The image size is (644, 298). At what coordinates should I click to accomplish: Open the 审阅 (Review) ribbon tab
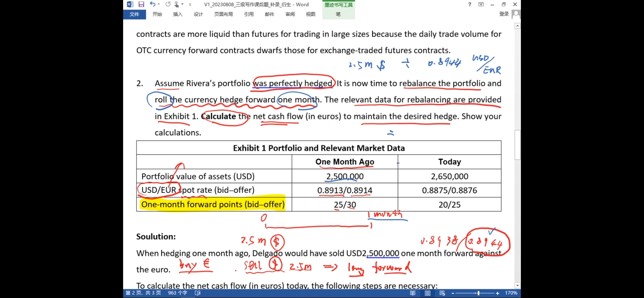(290, 14)
